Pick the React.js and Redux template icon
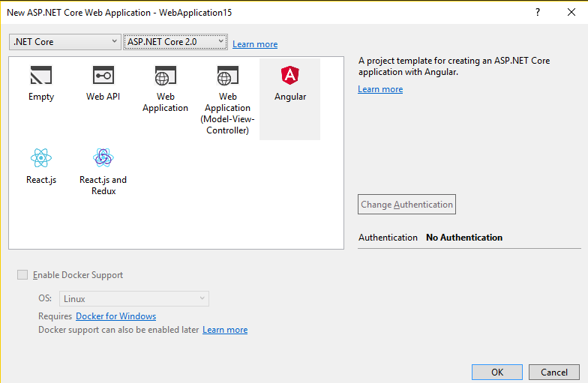Image resolution: width=588 pixels, height=383 pixels. point(103,157)
